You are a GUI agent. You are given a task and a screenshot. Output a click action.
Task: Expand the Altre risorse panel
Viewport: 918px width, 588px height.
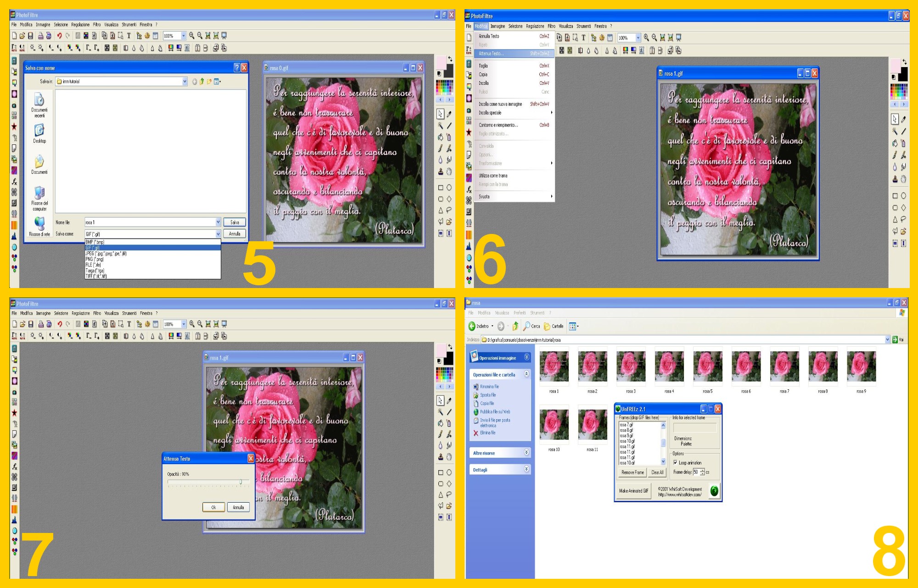tap(526, 453)
